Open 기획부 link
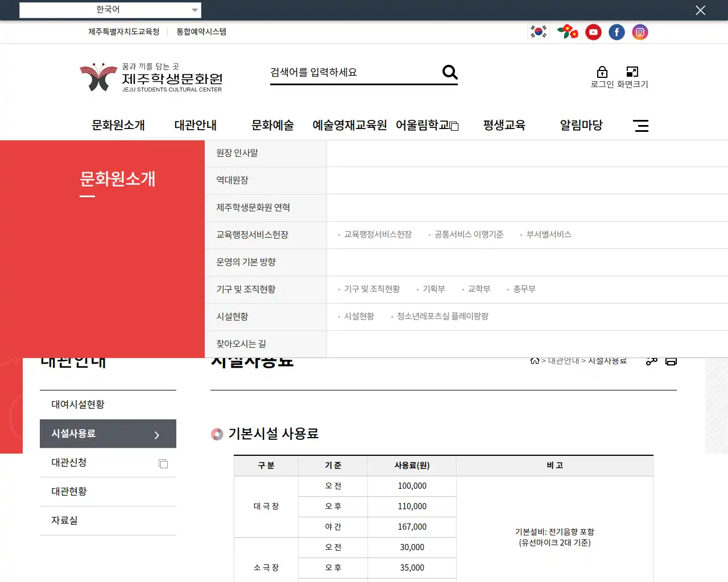This screenshot has width=728, height=582. coord(433,289)
